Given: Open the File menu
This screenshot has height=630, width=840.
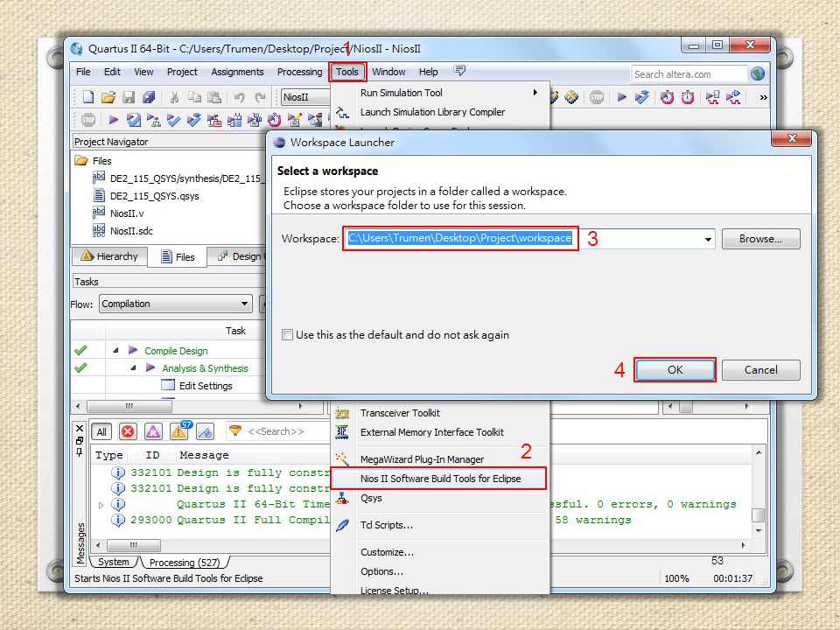Looking at the screenshot, I should [x=83, y=72].
